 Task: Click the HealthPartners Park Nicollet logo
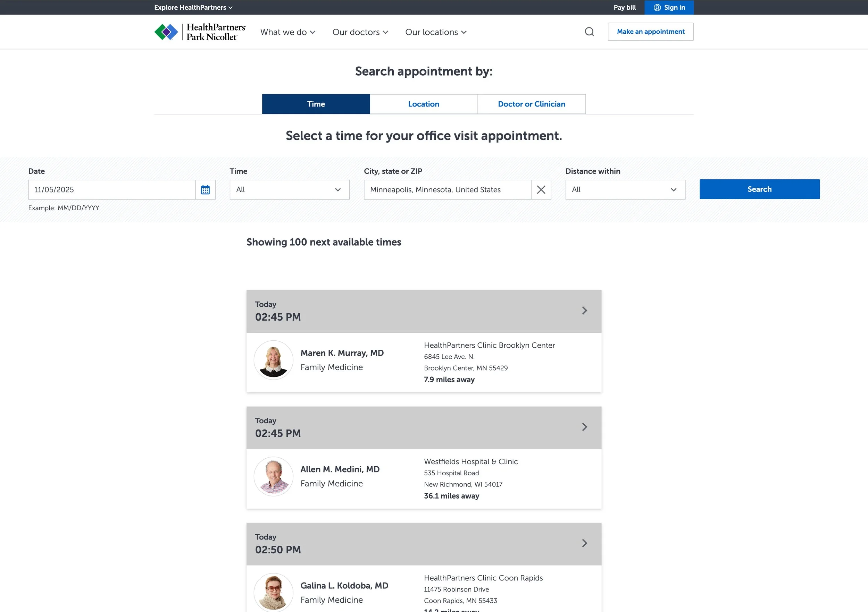coord(200,32)
